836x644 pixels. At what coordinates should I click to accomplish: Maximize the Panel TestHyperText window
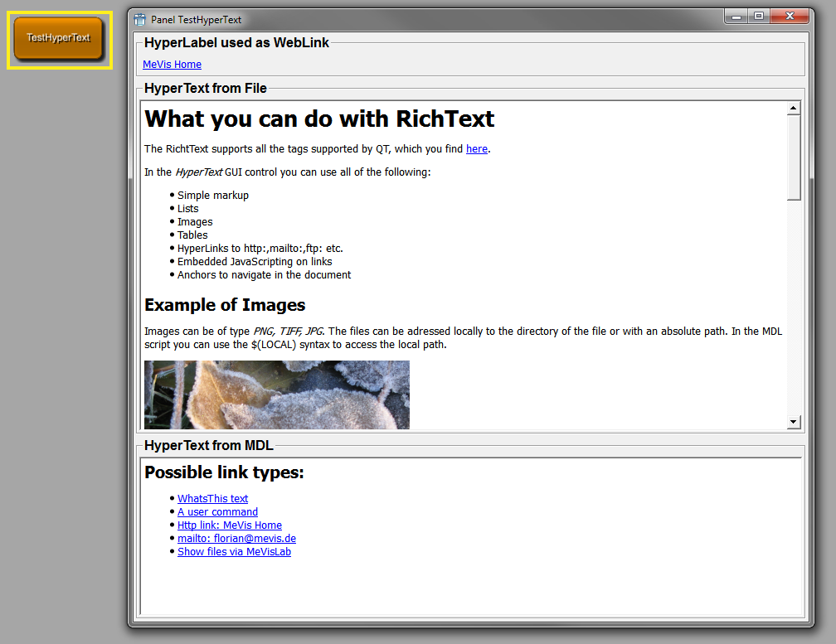(758, 16)
